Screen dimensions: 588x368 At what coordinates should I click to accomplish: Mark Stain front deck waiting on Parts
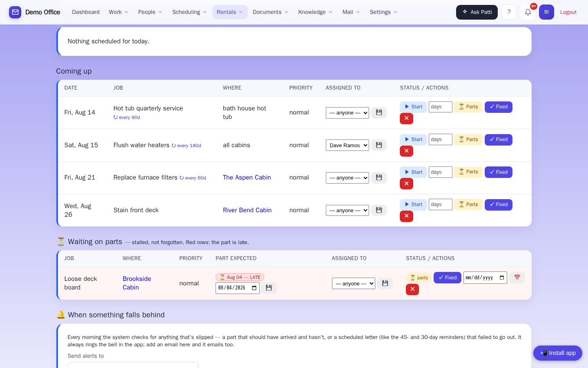click(x=468, y=204)
